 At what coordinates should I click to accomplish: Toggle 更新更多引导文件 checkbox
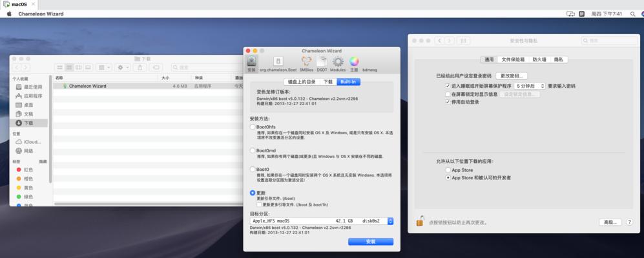259,204
